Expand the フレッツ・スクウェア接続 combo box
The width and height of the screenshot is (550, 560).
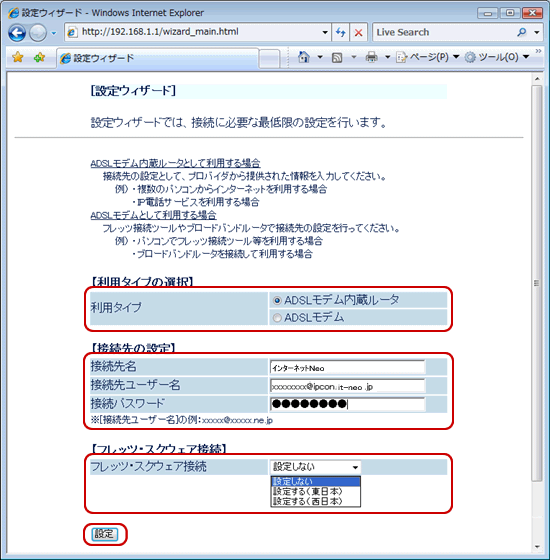click(x=315, y=467)
